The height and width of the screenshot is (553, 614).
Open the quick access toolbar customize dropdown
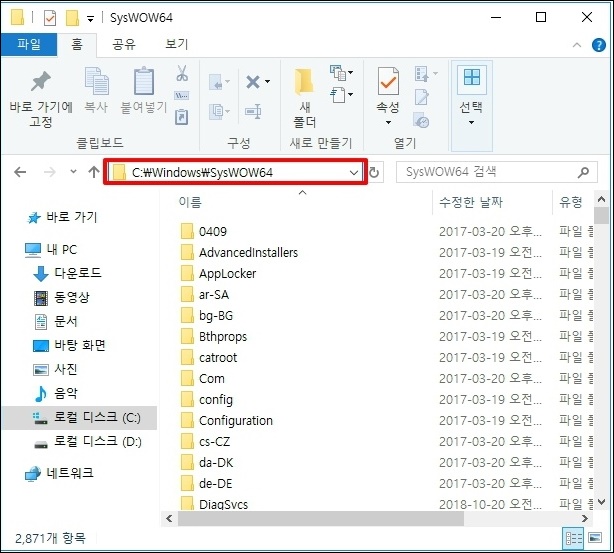coord(90,18)
